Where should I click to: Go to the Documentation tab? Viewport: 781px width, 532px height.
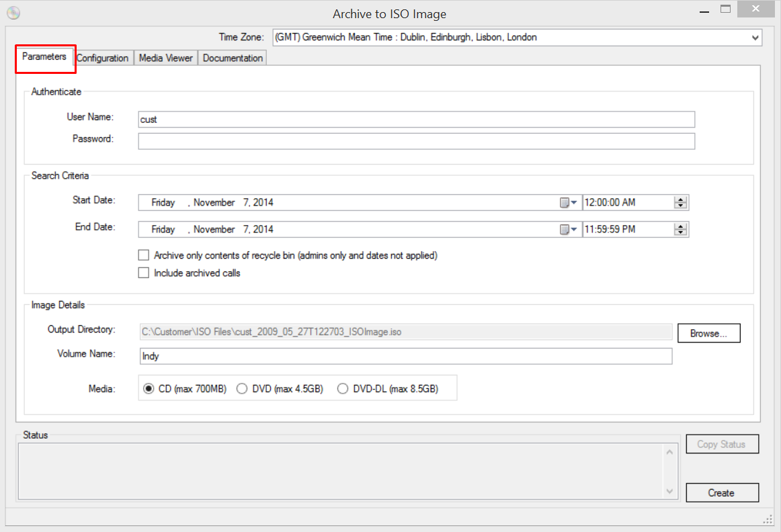(233, 58)
